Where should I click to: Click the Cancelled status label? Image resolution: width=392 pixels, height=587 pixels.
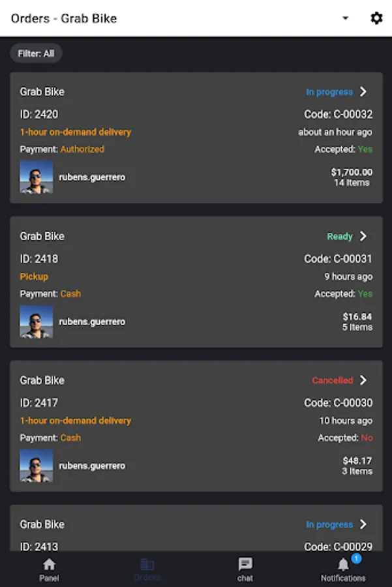click(x=332, y=380)
